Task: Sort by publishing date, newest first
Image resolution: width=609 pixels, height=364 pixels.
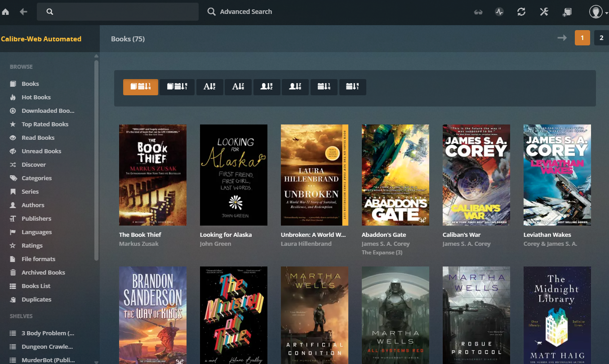Action: 324,87
